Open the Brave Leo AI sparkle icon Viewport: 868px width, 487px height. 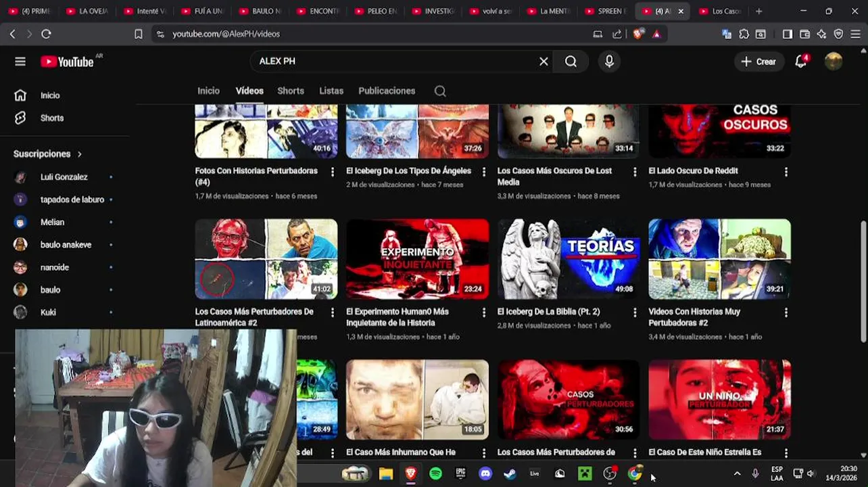(x=821, y=34)
